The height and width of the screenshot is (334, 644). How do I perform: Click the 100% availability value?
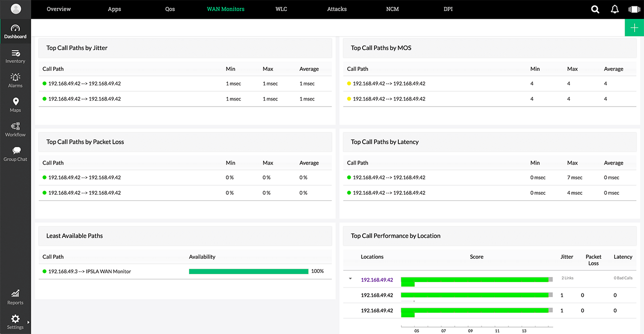318,272
